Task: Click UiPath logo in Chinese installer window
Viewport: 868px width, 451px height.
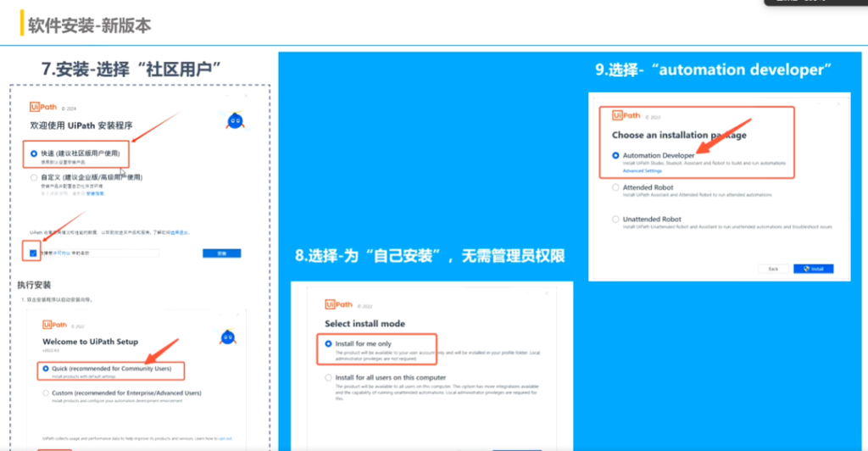Action: [x=42, y=108]
